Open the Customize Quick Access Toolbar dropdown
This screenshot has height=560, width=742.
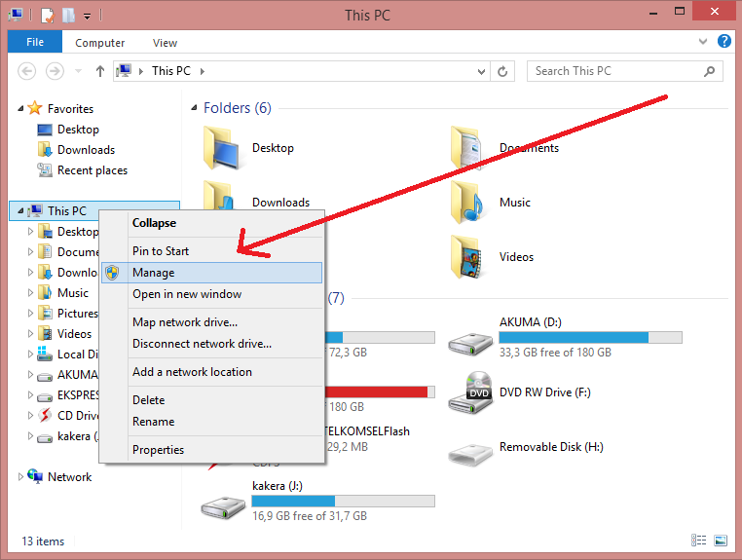[87, 17]
